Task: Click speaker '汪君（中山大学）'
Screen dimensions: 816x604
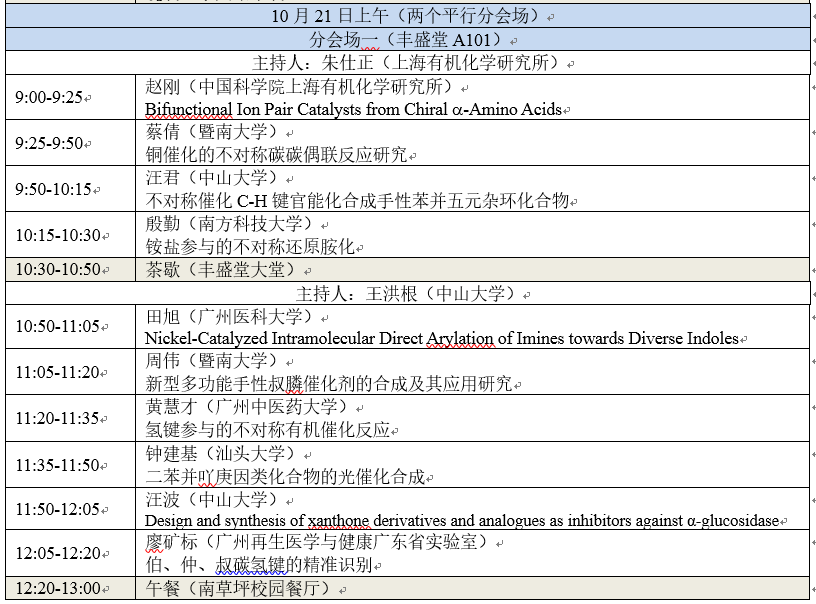Action: [x=214, y=177]
